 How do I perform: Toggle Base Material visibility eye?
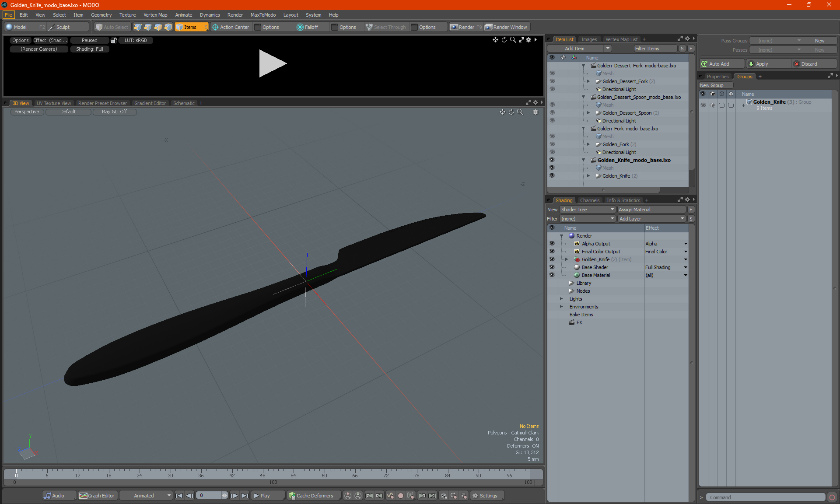[x=552, y=275]
